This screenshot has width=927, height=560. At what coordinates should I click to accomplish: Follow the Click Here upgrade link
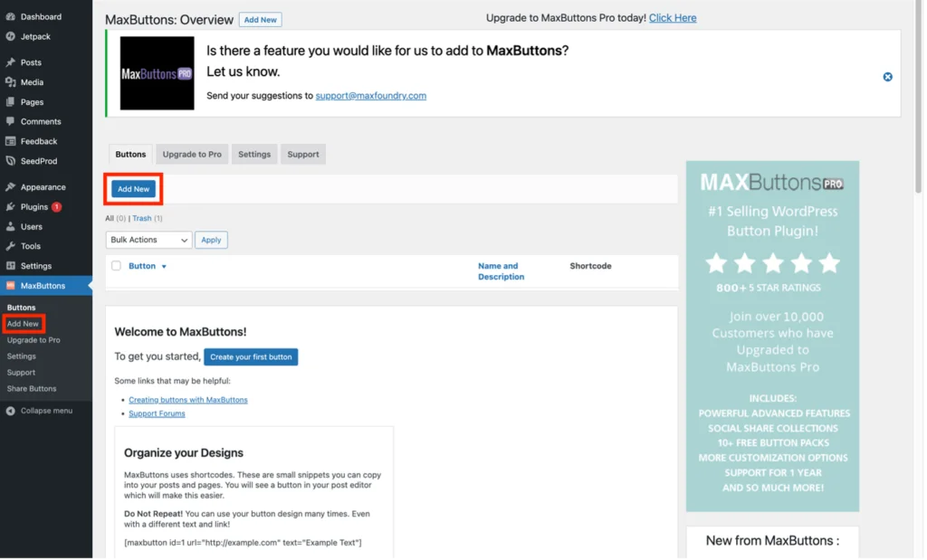(673, 18)
